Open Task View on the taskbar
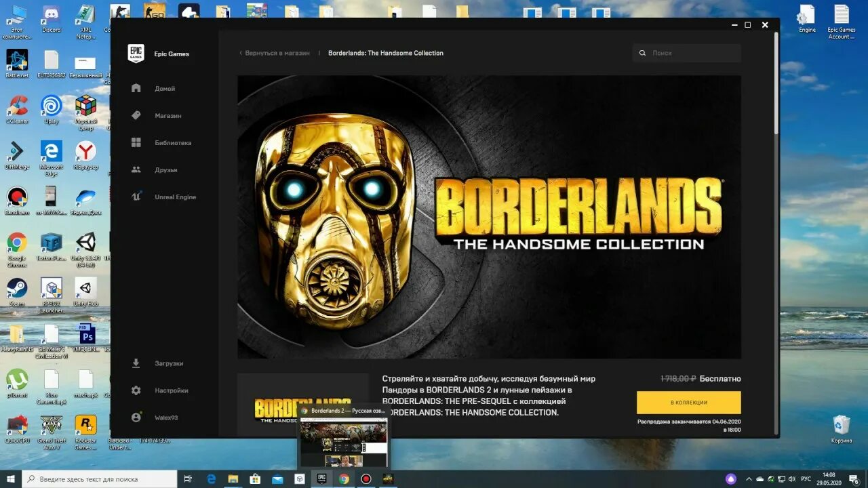The height and width of the screenshot is (488, 868). (188, 479)
